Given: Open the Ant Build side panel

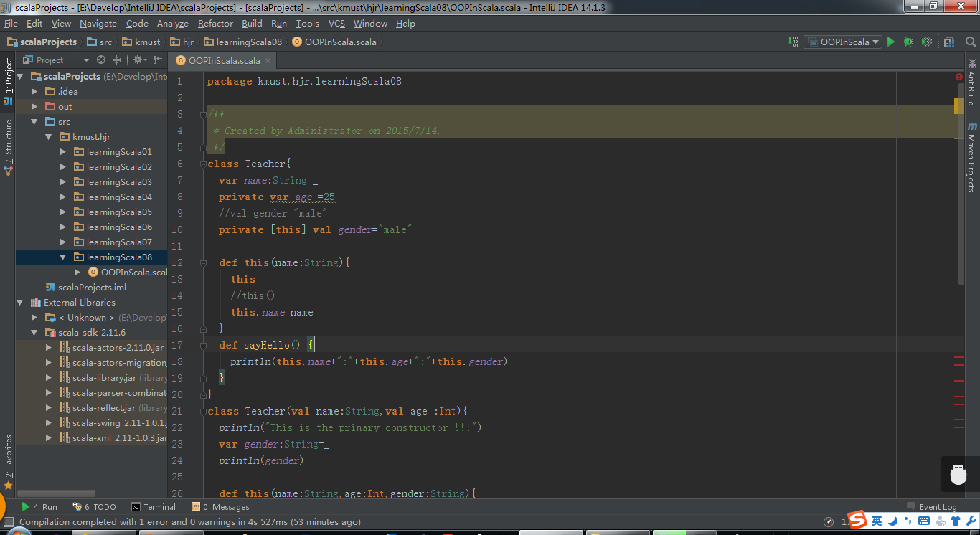Looking at the screenshot, I should tap(972, 83).
